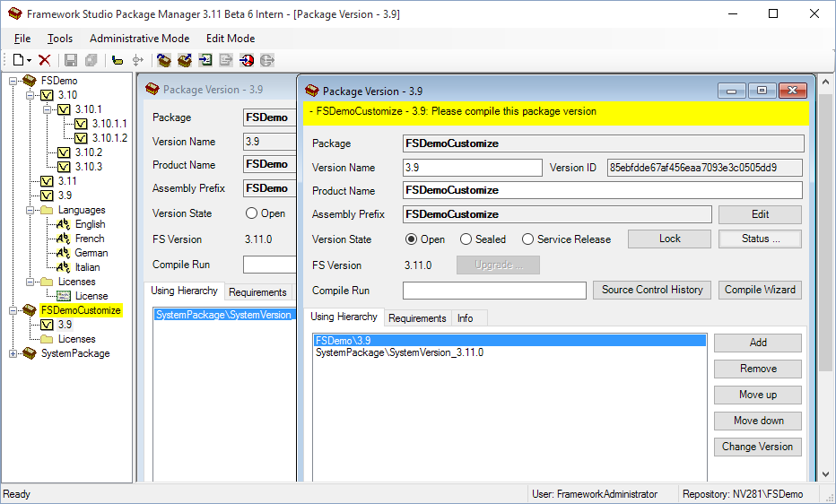Click the yellow-green toolbar icon right of Save All
The height and width of the screenshot is (504, 836).
pos(118,61)
